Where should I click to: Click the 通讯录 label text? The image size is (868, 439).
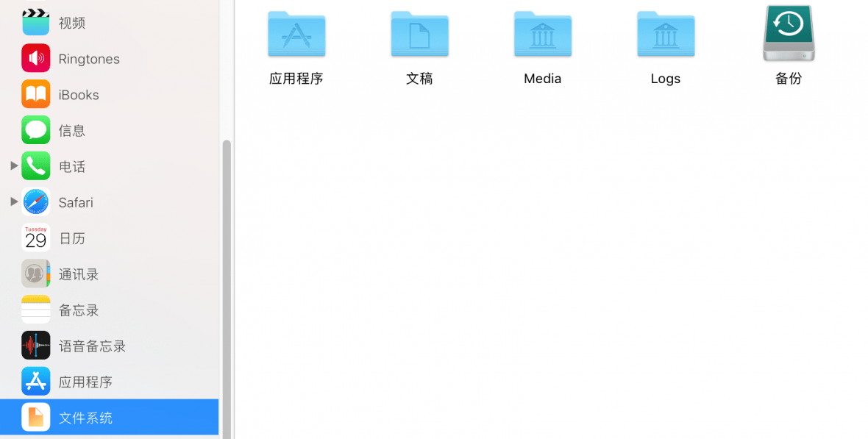[x=79, y=274]
